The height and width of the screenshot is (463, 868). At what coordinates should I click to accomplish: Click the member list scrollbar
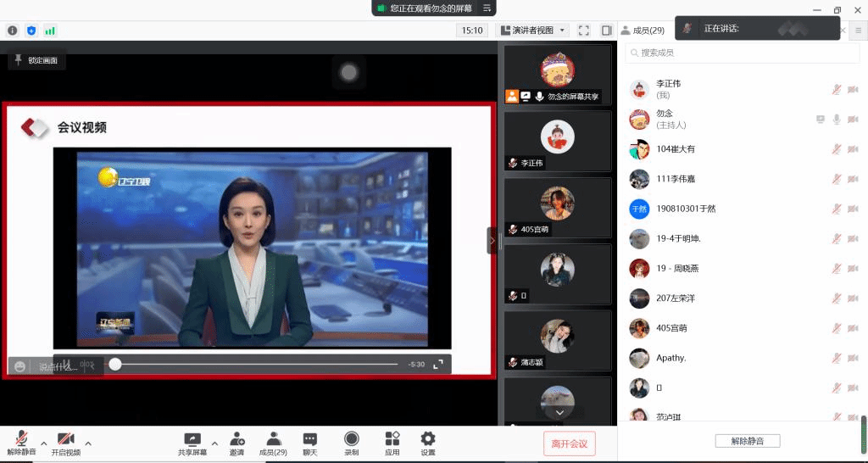click(863, 435)
